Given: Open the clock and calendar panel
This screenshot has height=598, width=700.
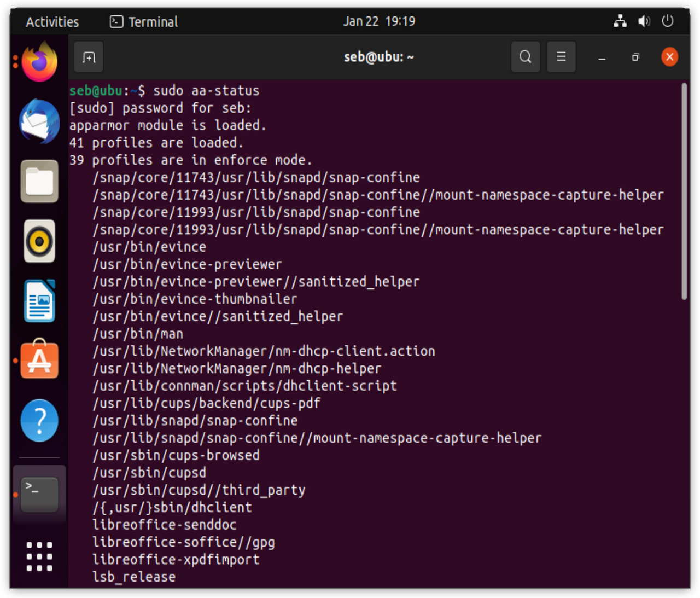Looking at the screenshot, I should click(379, 22).
